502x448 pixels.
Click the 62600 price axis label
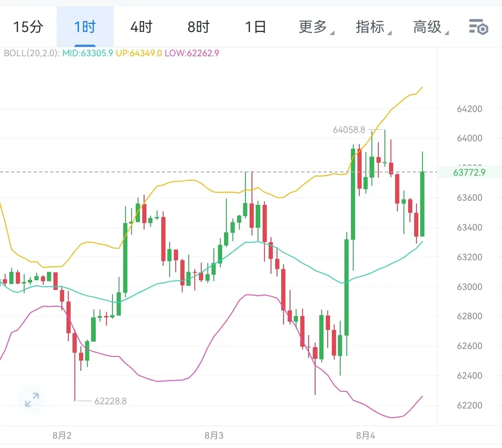[469, 346]
